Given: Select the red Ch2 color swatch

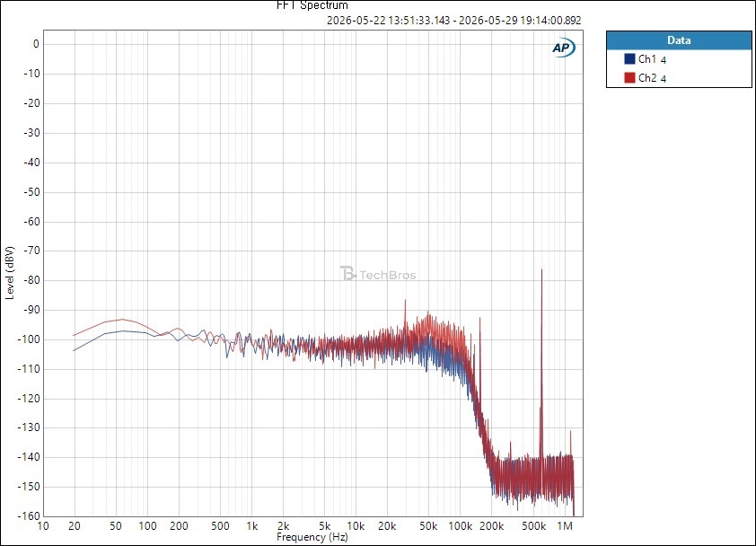Looking at the screenshot, I should click(629, 77).
